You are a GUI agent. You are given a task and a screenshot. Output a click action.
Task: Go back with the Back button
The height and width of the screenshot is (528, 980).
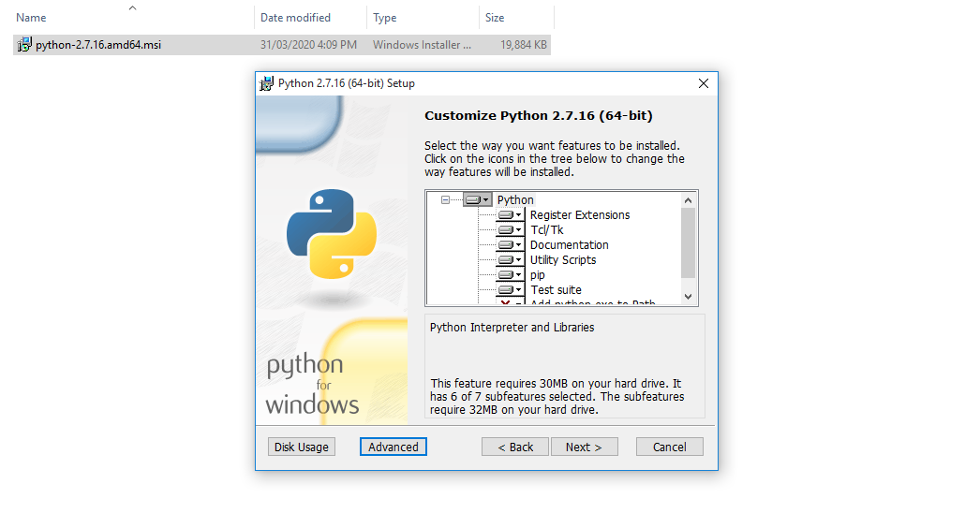pos(515,447)
